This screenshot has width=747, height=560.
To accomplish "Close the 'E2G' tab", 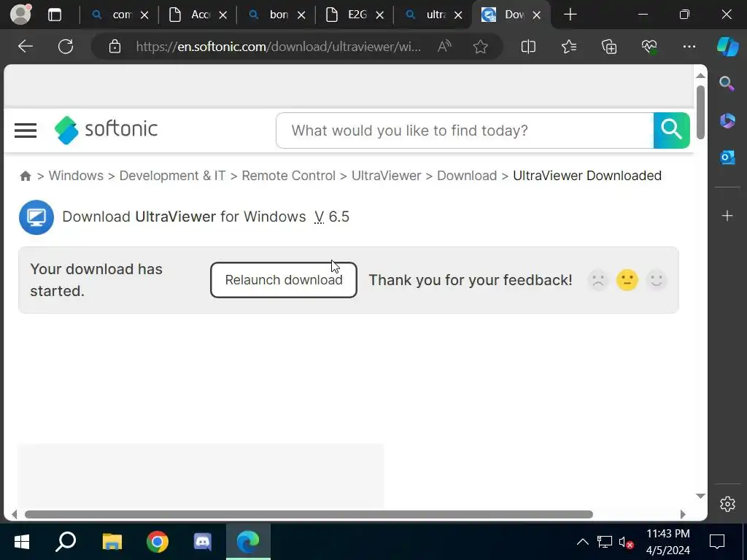I will pyautogui.click(x=379, y=15).
